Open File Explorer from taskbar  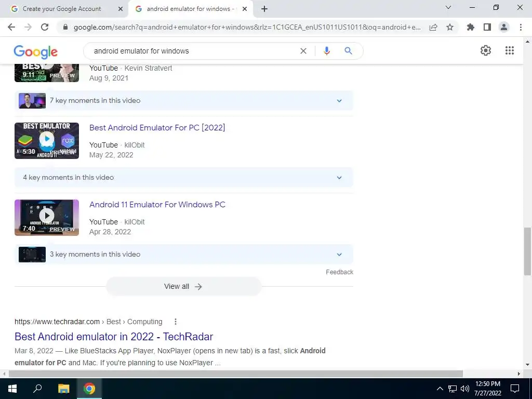pyautogui.click(x=63, y=389)
